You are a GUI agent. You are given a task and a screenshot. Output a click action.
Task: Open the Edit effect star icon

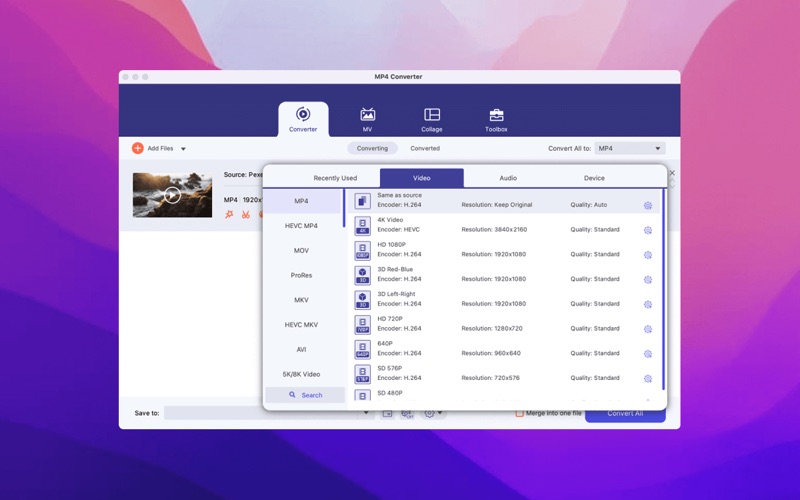[x=229, y=215]
